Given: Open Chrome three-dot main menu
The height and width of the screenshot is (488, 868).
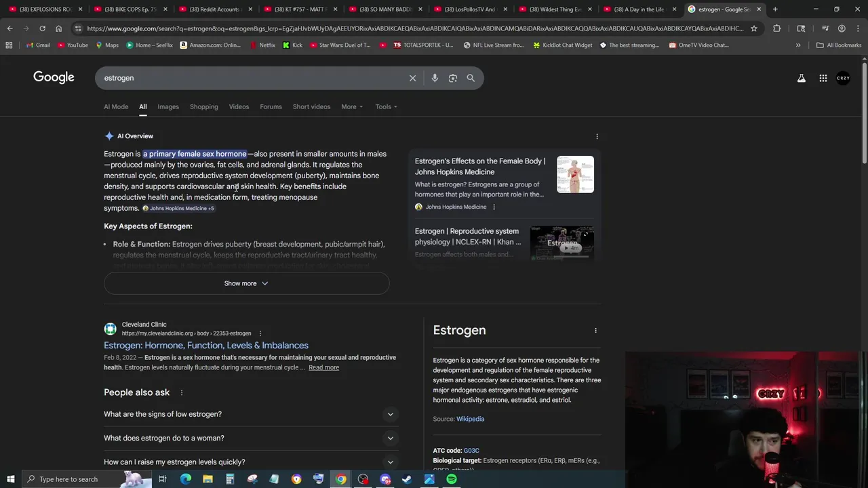Looking at the screenshot, I should click(858, 28).
